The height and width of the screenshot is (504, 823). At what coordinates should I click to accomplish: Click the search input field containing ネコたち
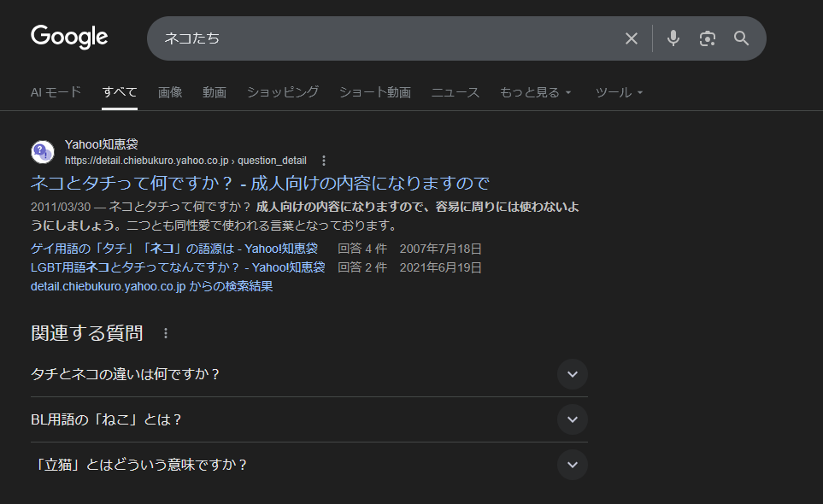(x=385, y=38)
